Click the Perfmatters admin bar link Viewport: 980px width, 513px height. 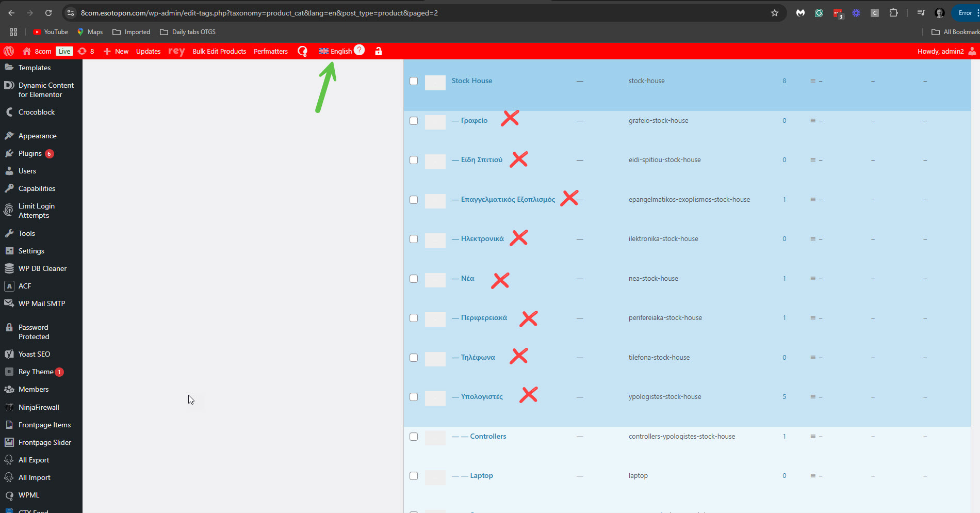(x=271, y=51)
